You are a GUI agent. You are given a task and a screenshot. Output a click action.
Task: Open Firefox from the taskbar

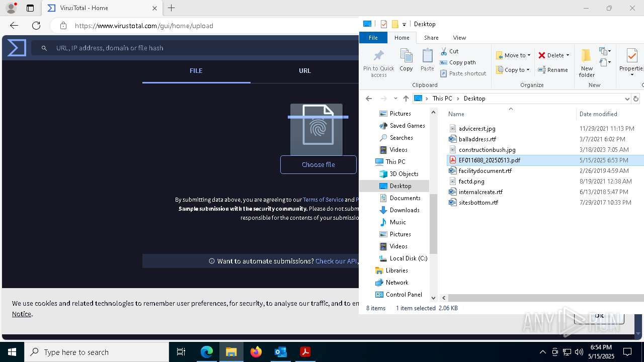[x=256, y=352]
